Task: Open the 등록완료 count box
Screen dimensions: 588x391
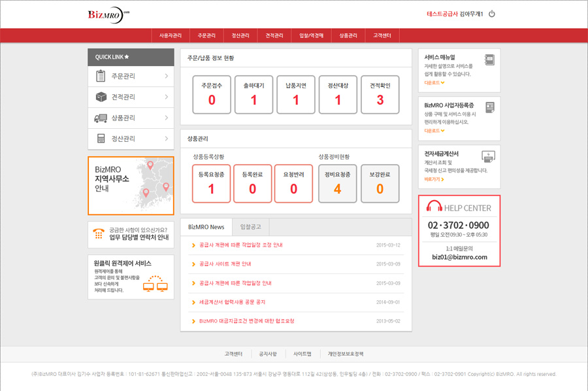Action: point(252,184)
